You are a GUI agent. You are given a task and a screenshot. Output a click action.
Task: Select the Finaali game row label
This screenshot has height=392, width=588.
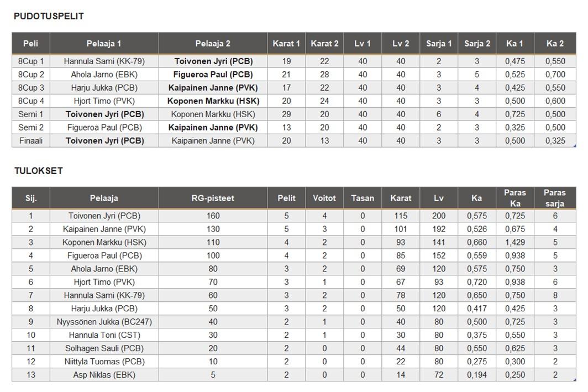[31, 140]
